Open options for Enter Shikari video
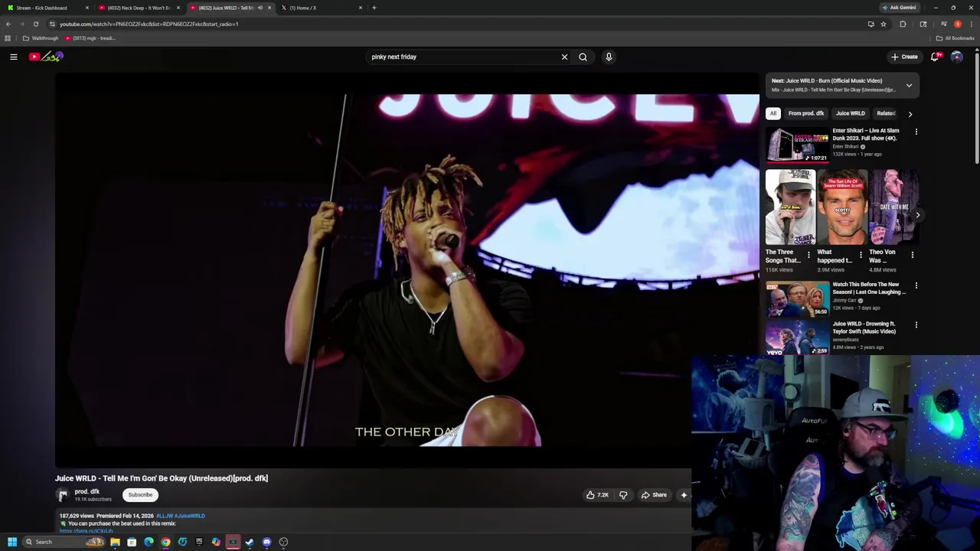The image size is (980, 551). click(x=916, y=132)
